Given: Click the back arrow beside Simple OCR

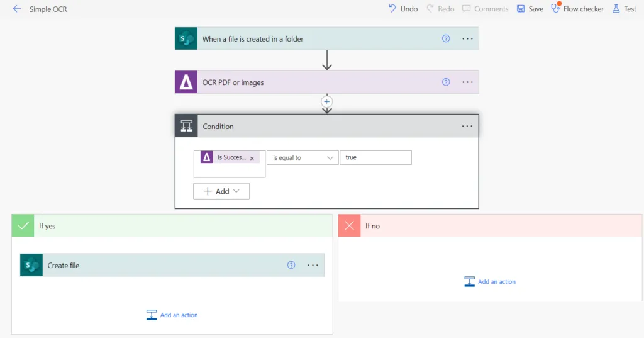Looking at the screenshot, I should 17,9.
